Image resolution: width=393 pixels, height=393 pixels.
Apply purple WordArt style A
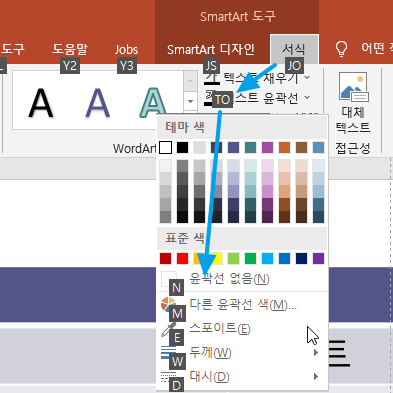(x=97, y=103)
